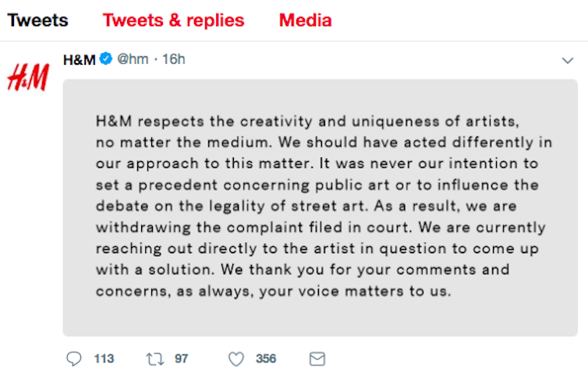Click the reply speech bubble icon
588x371 pixels.
74,359
